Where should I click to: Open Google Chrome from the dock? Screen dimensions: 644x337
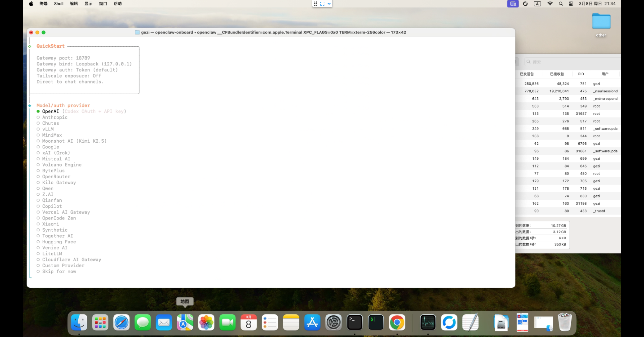(x=397, y=323)
